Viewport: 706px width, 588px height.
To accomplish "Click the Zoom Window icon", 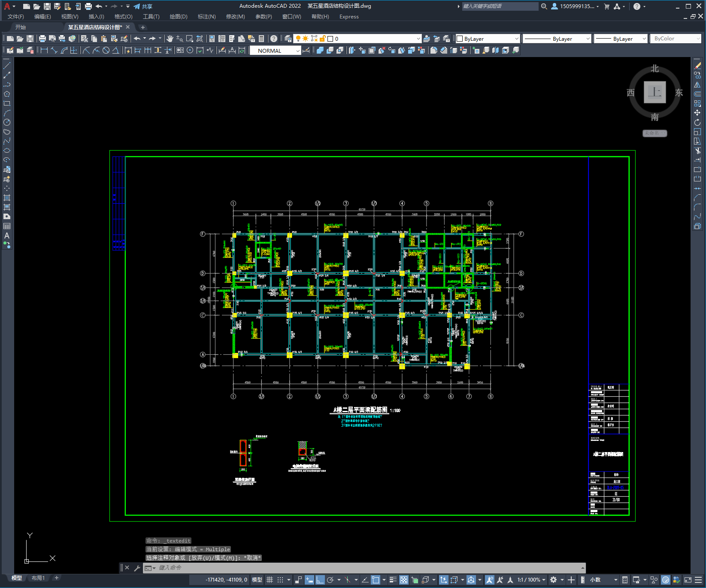I will pyautogui.click(x=190, y=39).
